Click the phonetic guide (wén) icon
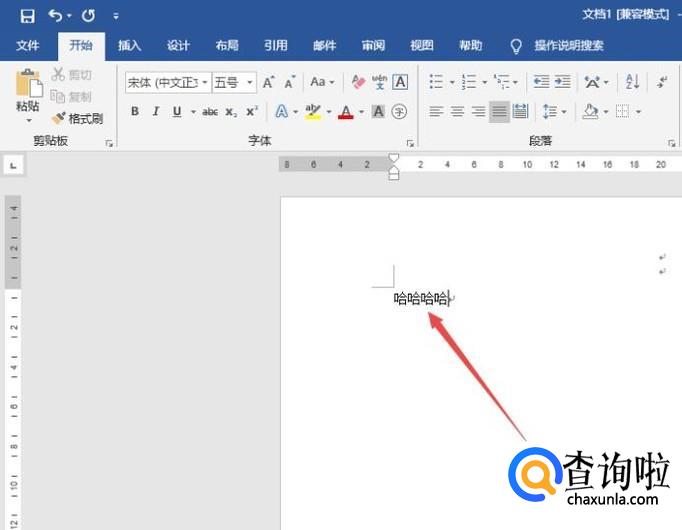Screen dimensions: 682x530 tap(379, 82)
